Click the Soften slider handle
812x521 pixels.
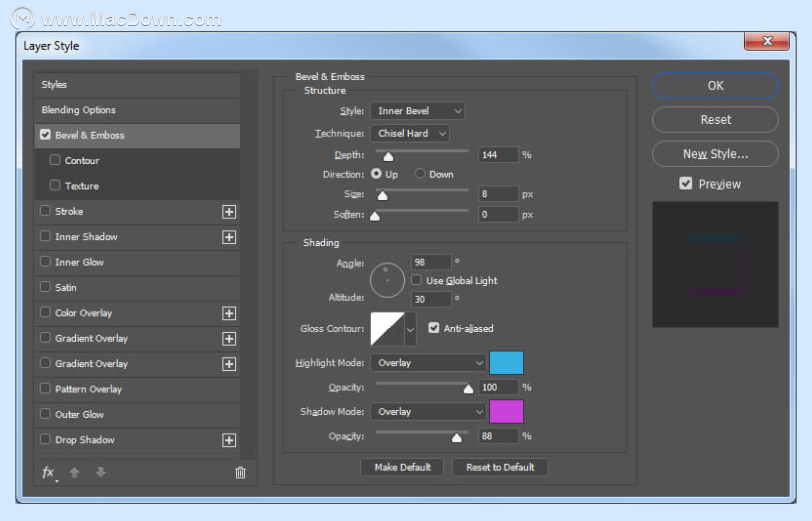[375, 216]
